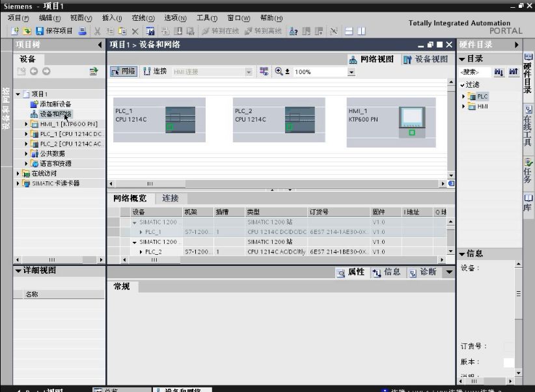Toggle the 连接 connections mode button
The image size is (535, 392).
[x=156, y=72]
